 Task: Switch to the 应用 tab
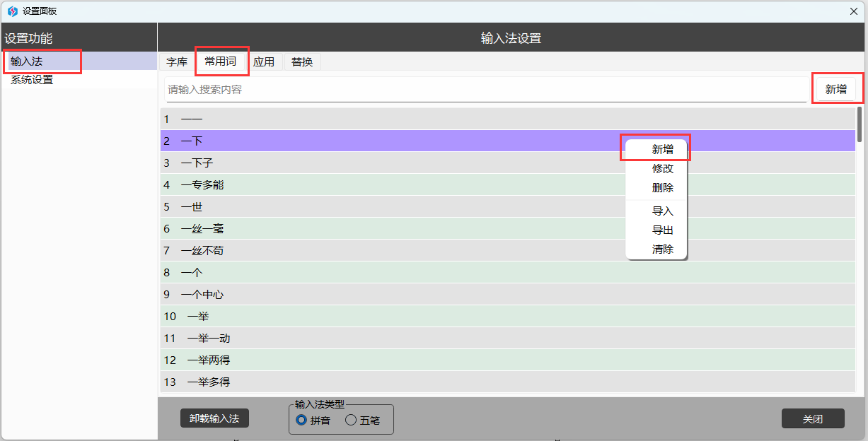(x=264, y=62)
